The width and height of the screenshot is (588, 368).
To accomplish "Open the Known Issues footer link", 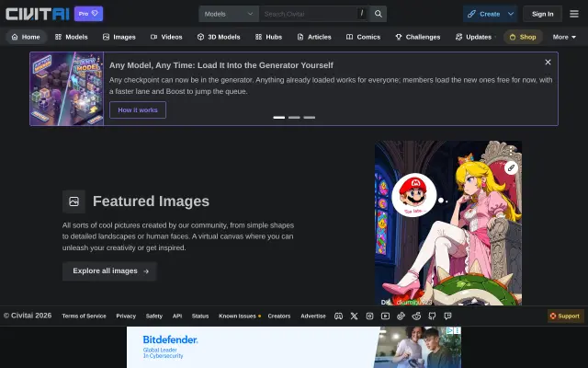I will (x=239, y=316).
